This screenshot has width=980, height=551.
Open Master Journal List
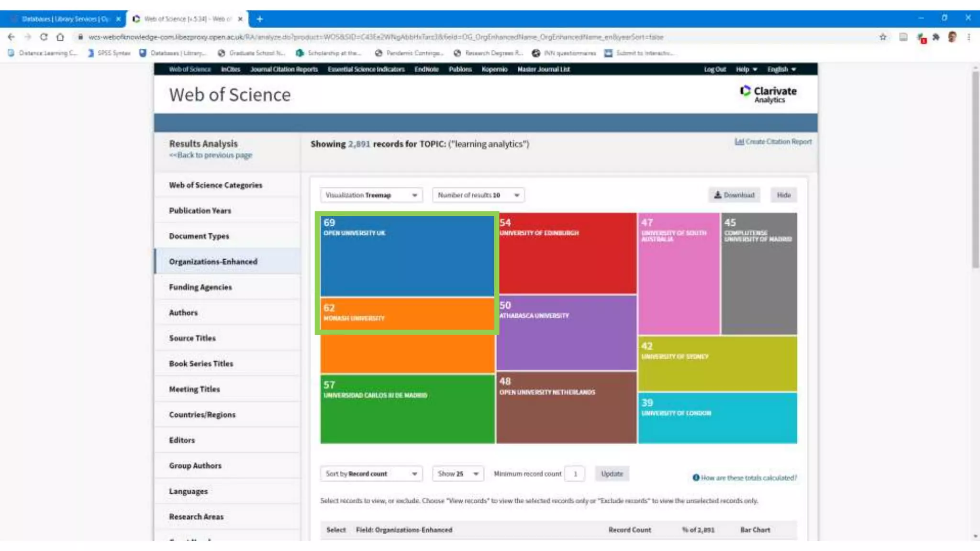pyautogui.click(x=544, y=69)
